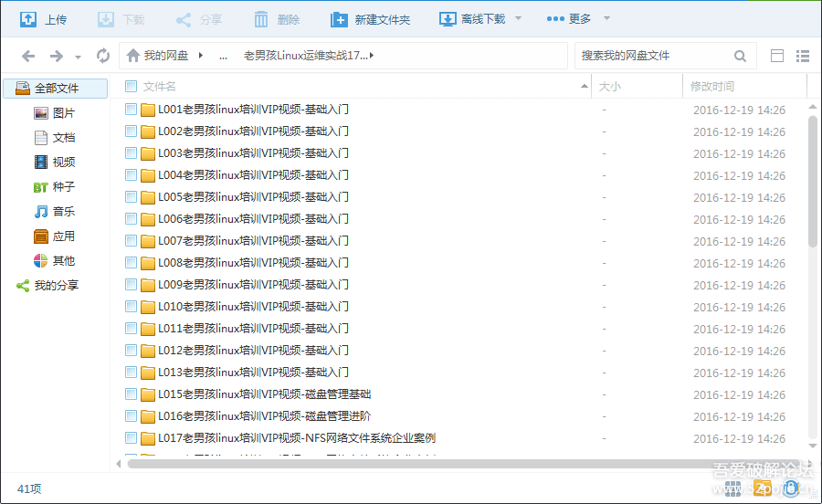Image resolution: width=822 pixels, height=504 pixels.
Task: Check the box for L001 folder
Action: tap(131, 110)
